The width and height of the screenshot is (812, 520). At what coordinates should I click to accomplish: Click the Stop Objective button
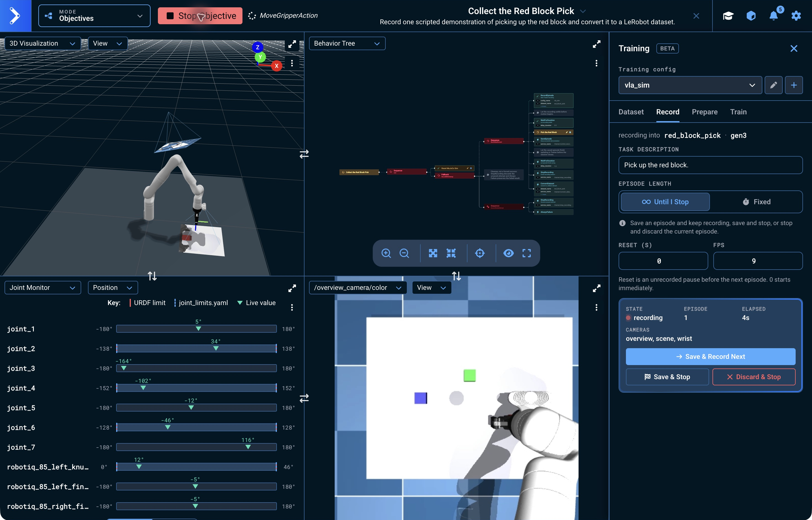(x=200, y=16)
